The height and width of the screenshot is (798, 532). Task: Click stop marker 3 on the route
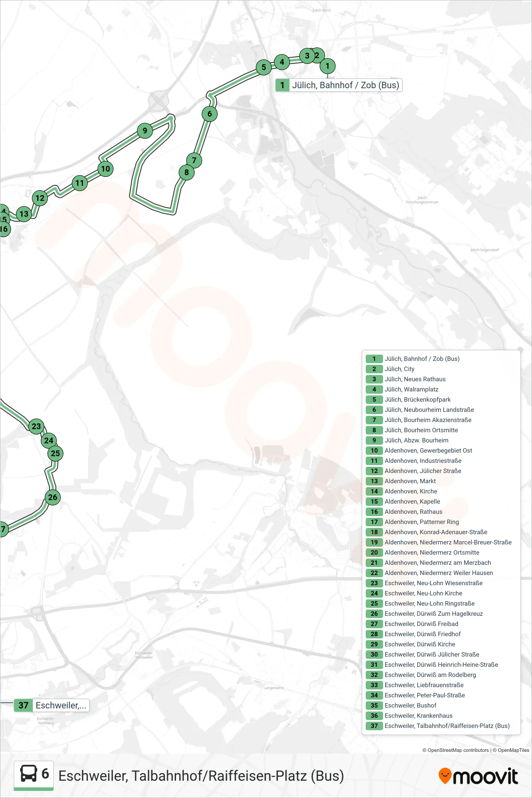[307, 56]
